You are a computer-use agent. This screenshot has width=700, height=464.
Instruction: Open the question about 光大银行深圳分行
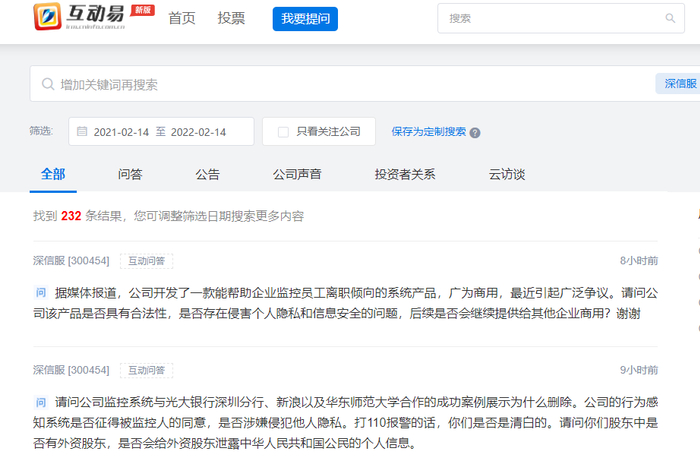point(346,422)
